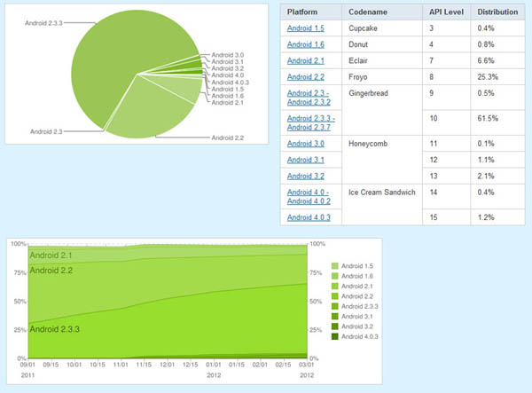Click the Android 2.3.3 legend color swatch
Screen dimensions: 532x393
(x=333, y=306)
